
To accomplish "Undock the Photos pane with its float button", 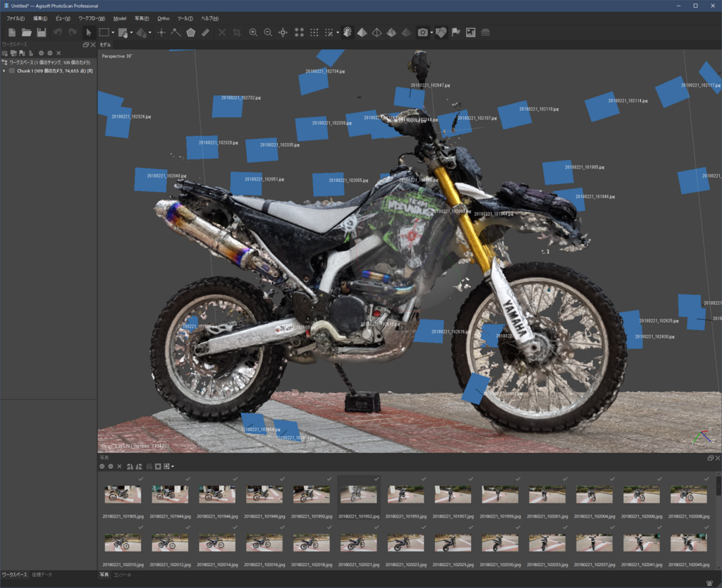I will coord(710,458).
